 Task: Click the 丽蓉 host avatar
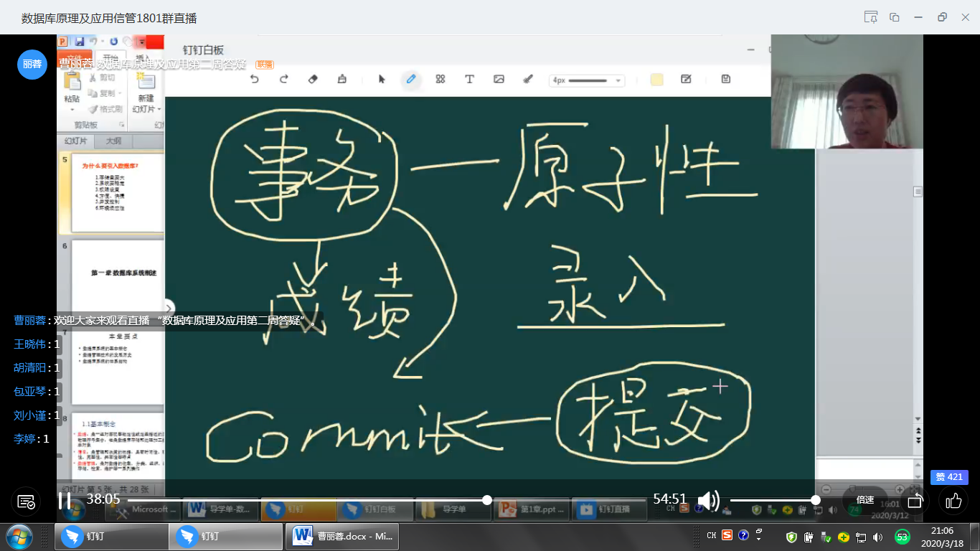coord(32,64)
